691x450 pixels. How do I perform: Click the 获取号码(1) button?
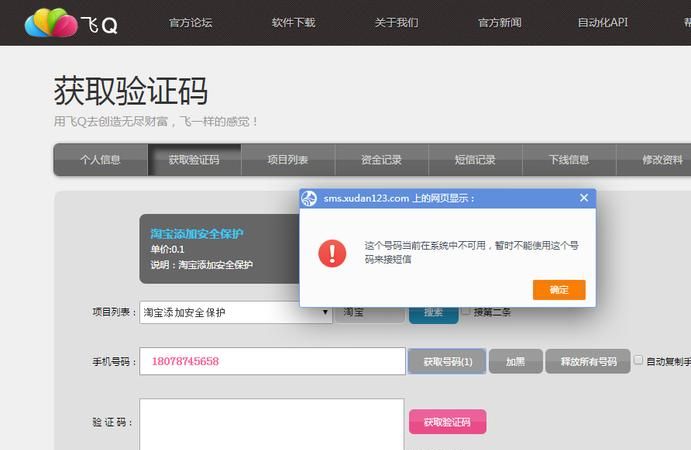pyautogui.click(x=447, y=361)
